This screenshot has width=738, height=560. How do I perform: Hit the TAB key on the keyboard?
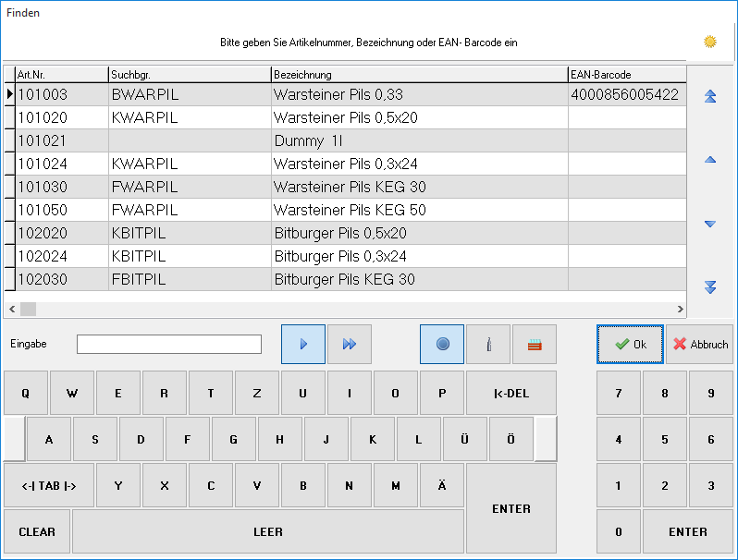(x=49, y=486)
